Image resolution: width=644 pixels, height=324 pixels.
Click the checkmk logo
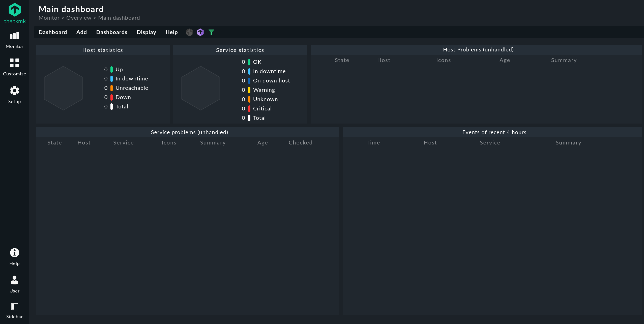(15, 13)
